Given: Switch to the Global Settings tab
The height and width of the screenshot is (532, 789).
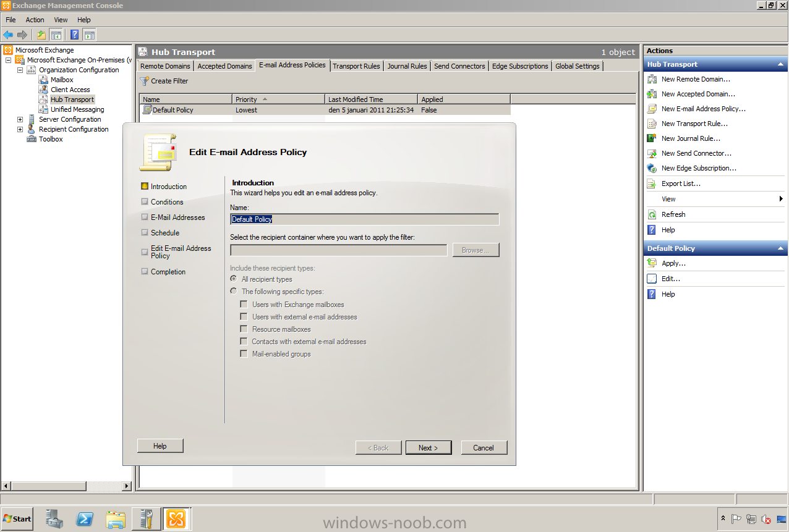Looking at the screenshot, I should click(x=578, y=66).
